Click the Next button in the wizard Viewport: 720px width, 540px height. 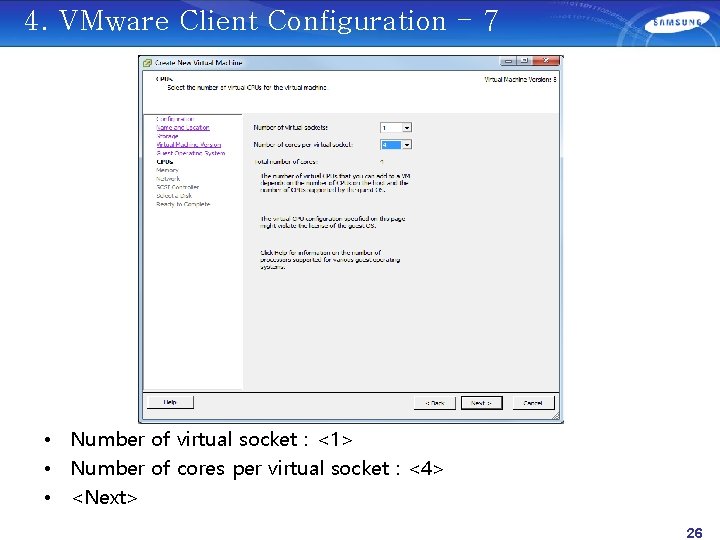481,403
